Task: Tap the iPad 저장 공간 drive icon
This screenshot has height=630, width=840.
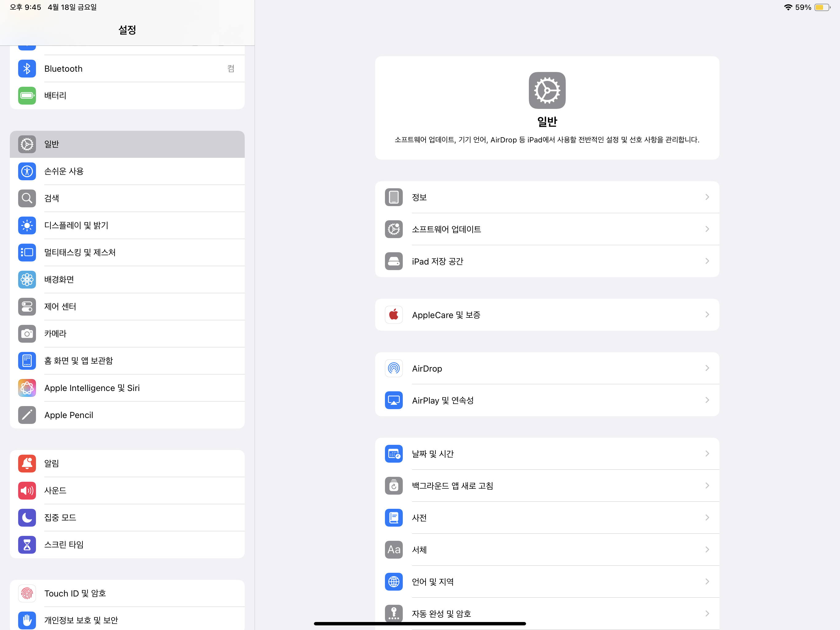Action: click(394, 261)
